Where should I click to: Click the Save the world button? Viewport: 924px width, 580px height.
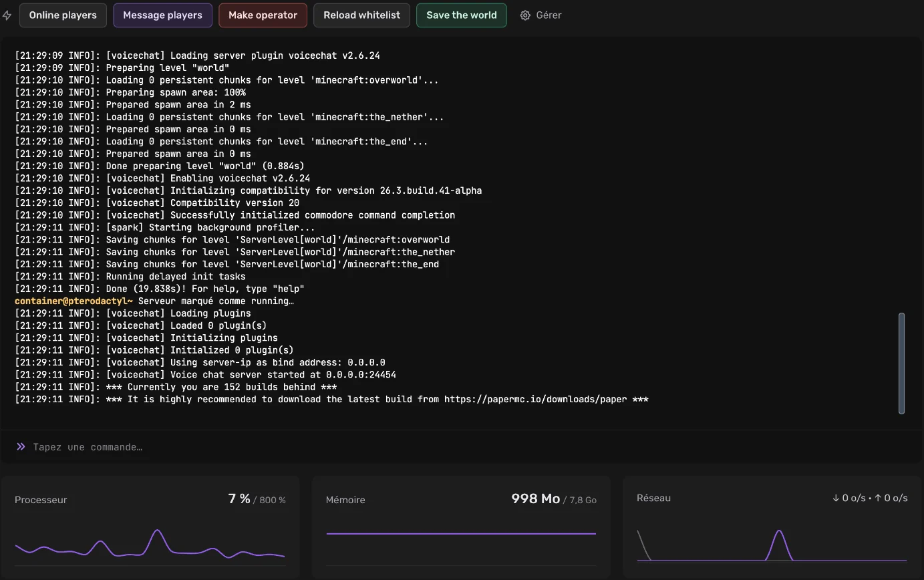click(461, 15)
